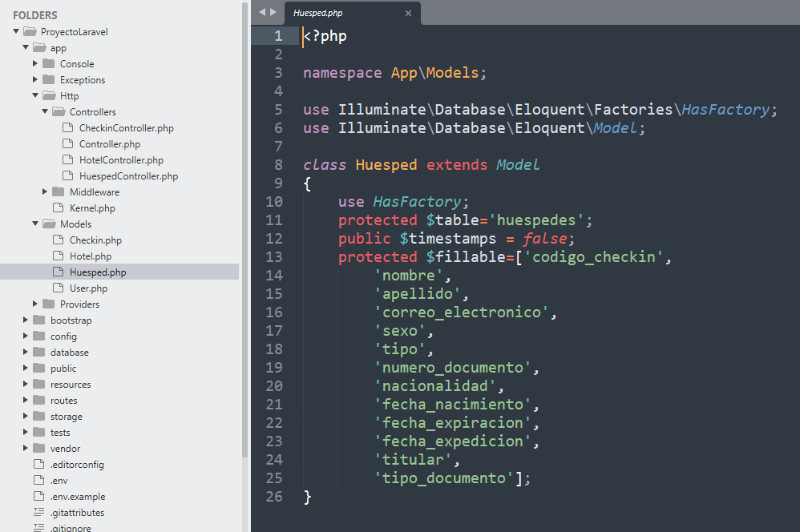
Task: Click the tab history back arrow
Action: [262, 12]
